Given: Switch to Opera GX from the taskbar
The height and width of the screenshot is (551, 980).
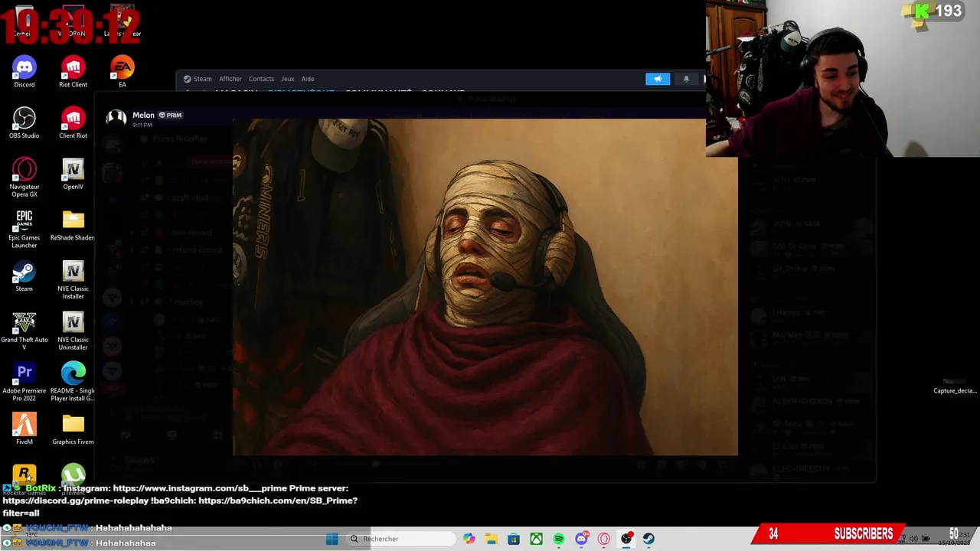Looking at the screenshot, I should click(x=604, y=539).
